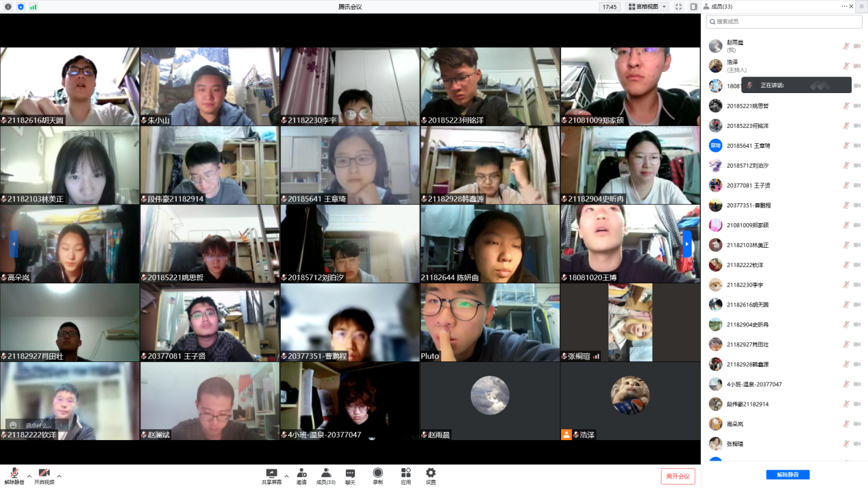Click the 邀请 invite icon
The height and width of the screenshot is (488, 868).
tap(301, 476)
